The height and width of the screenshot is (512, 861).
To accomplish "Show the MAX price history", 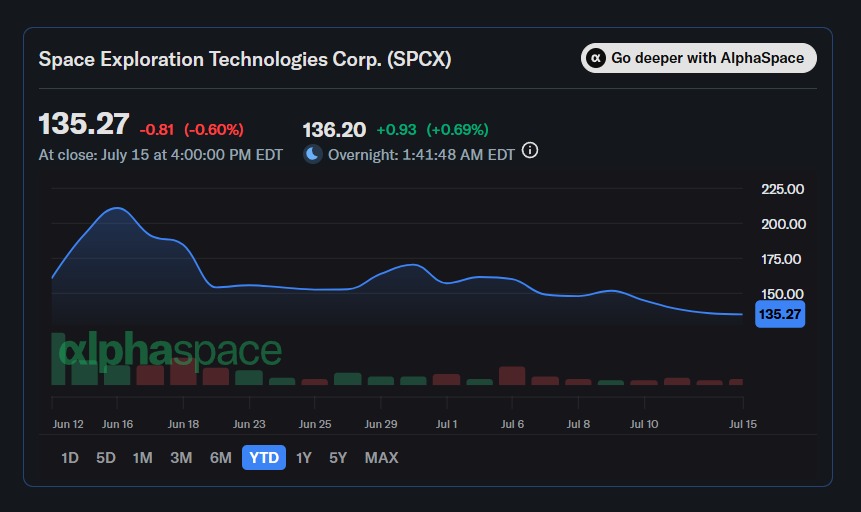I will [382, 458].
